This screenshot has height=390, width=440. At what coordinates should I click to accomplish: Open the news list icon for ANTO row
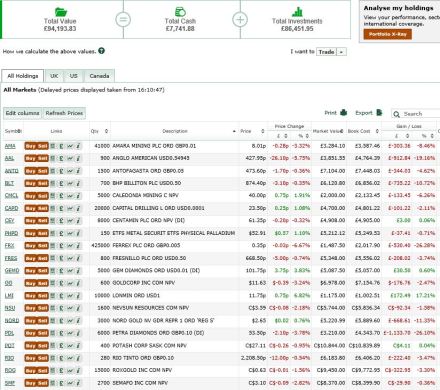point(53,171)
